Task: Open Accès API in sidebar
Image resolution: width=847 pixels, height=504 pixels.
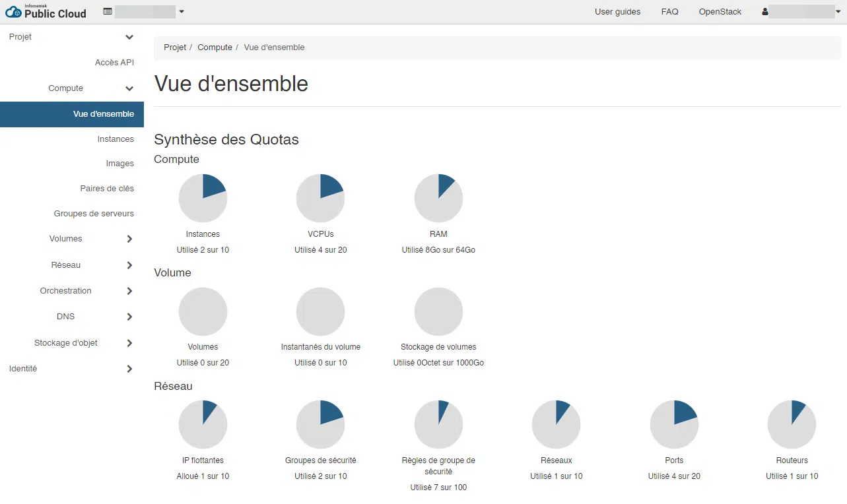Action: pos(114,63)
